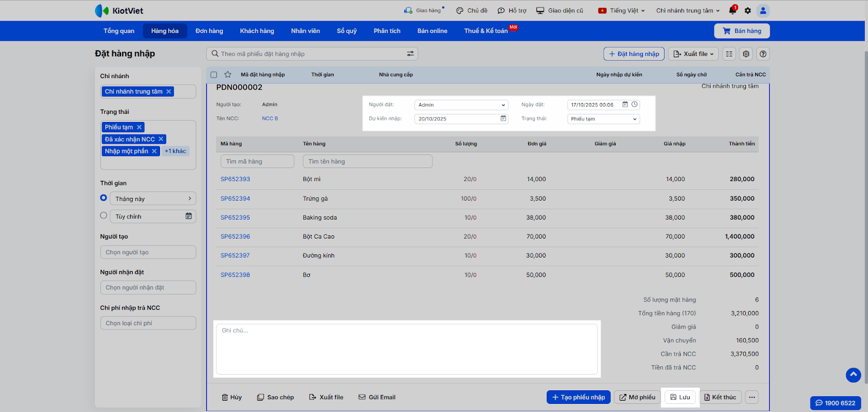Open the Tiếng Việt language dropdown
868x412 pixels.
[x=622, y=10]
